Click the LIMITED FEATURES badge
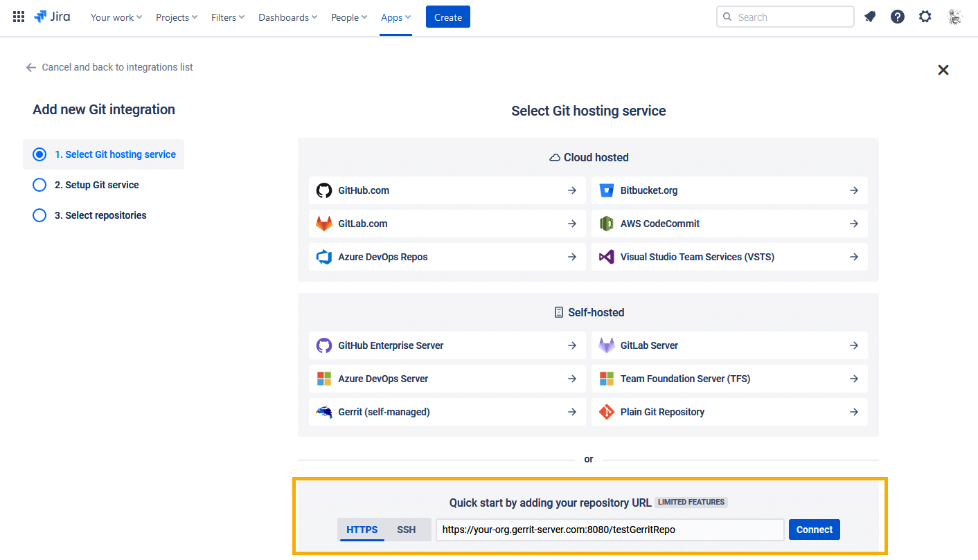This screenshot has width=978, height=560. coord(691,502)
